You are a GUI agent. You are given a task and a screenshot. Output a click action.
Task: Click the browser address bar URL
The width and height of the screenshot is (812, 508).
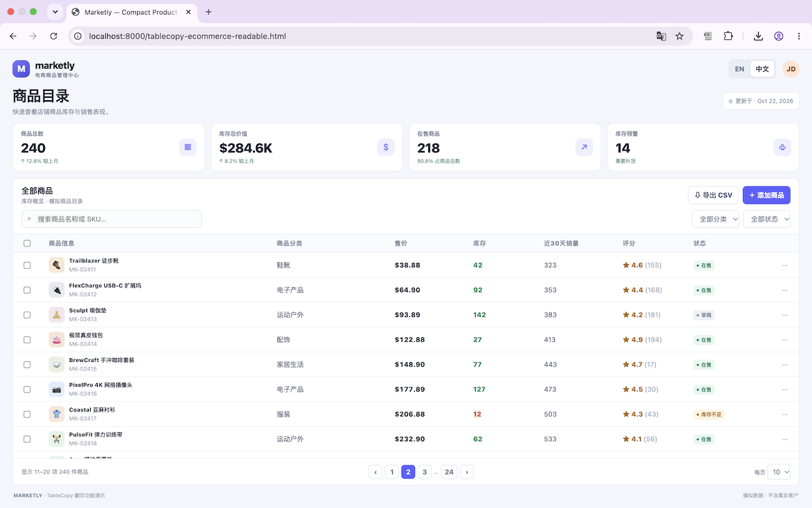188,36
